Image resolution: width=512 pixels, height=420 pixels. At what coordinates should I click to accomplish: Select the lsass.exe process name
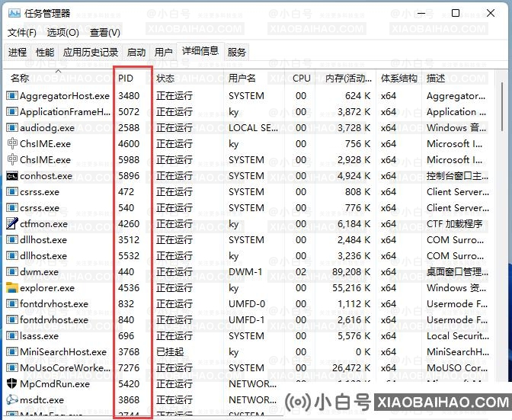point(39,335)
